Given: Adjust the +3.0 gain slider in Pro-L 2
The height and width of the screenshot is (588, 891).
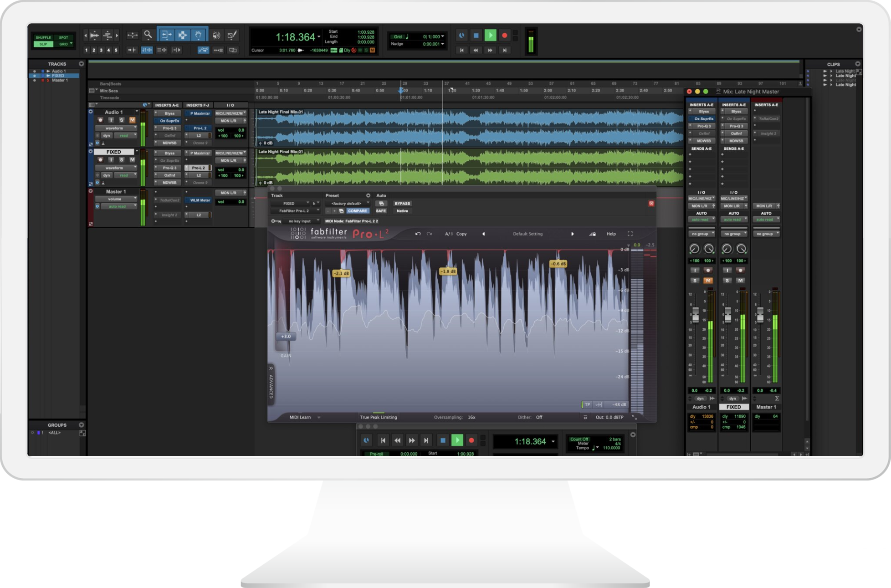Looking at the screenshot, I should (x=286, y=336).
